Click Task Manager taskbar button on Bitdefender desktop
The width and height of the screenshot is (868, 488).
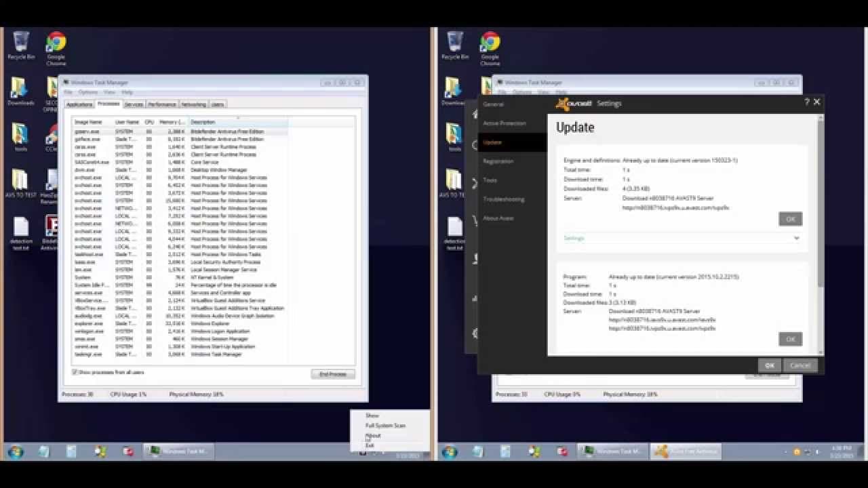179,451
